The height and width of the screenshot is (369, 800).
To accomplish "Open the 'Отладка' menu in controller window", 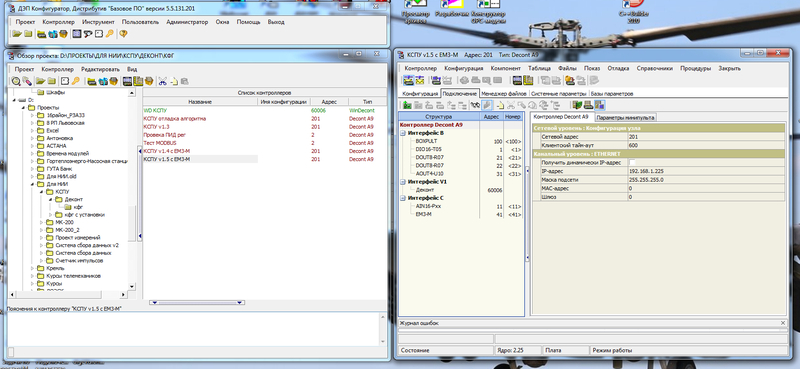I will [618, 68].
